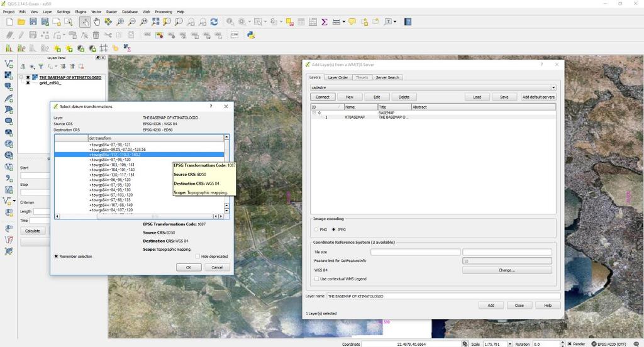The image size is (644, 347).
Task: Open the Raster menu
Action: pyautogui.click(x=112, y=12)
